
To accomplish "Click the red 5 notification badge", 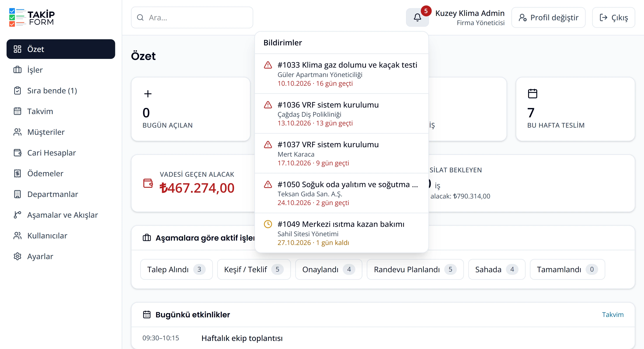I will click(426, 11).
